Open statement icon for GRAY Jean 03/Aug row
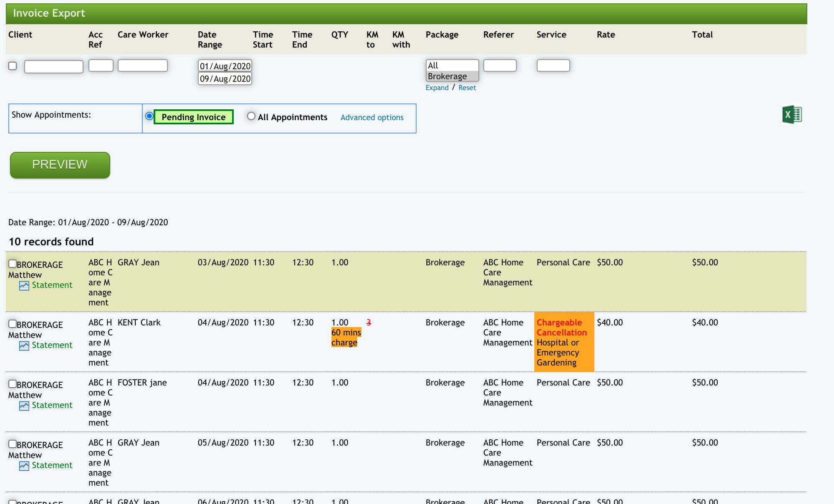 click(24, 286)
